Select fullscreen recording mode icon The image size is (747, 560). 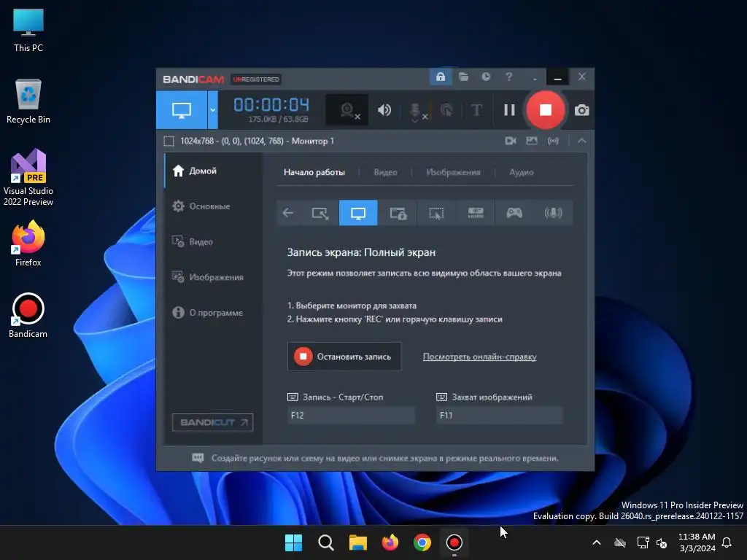point(358,213)
